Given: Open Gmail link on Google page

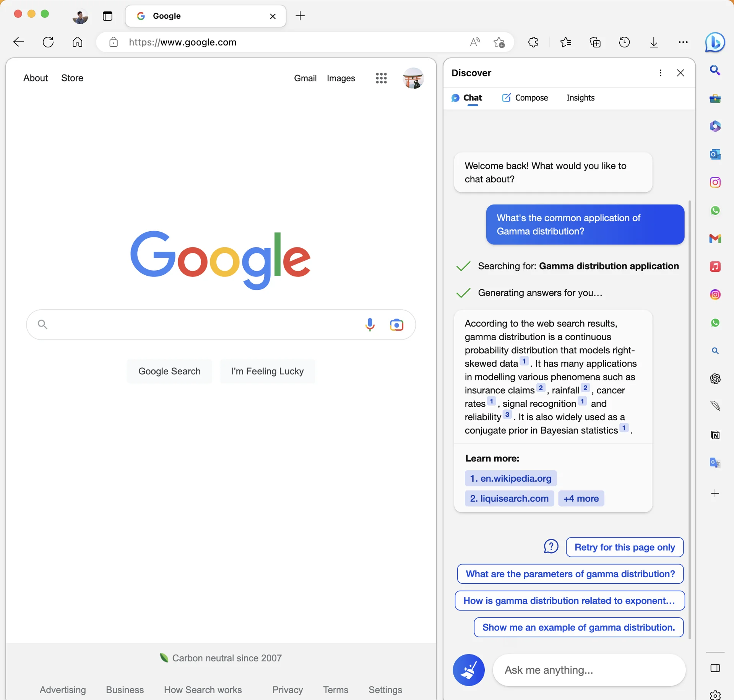Looking at the screenshot, I should (x=305, y=78).
